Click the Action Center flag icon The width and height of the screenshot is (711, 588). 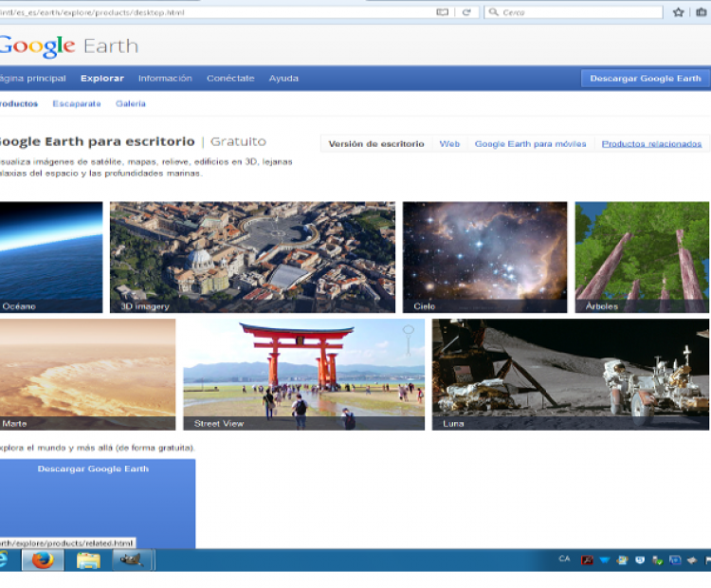pos(708,560)
